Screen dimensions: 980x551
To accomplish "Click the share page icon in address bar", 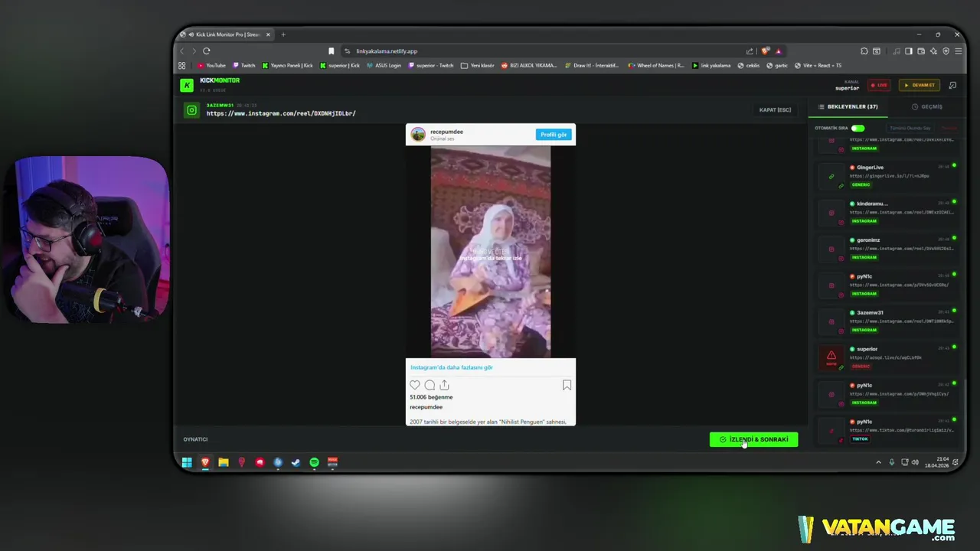I will [750, 51].
